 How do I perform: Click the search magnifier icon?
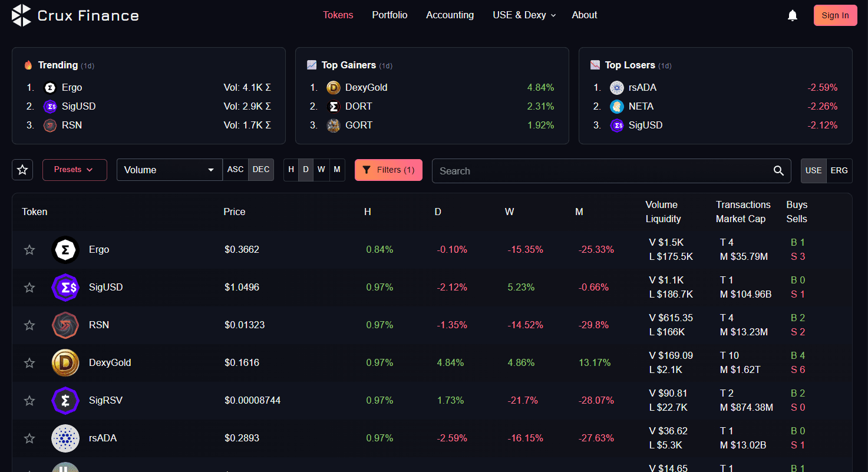[x=778, y=170]
